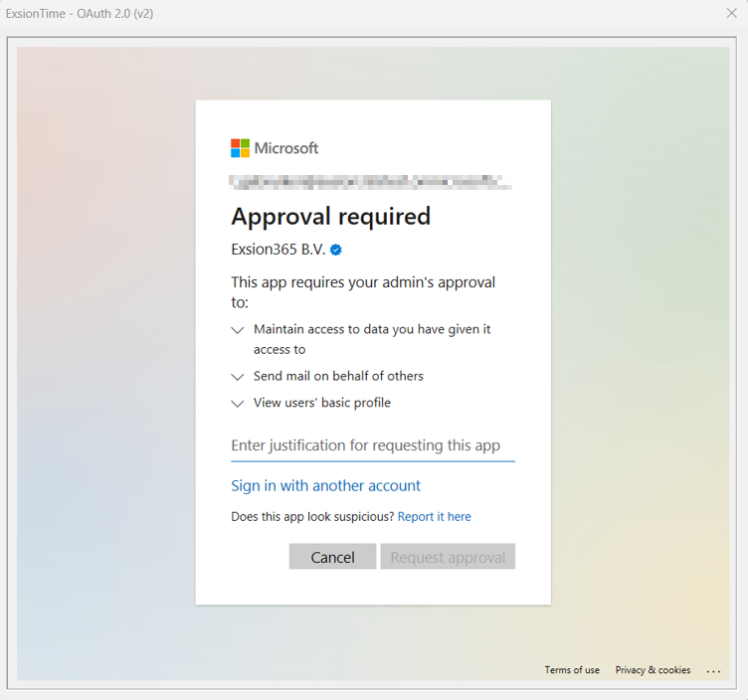Click the Microsoft logo
Screen dimensions: 748x700
pyautogui.click(x=275, y=148)
